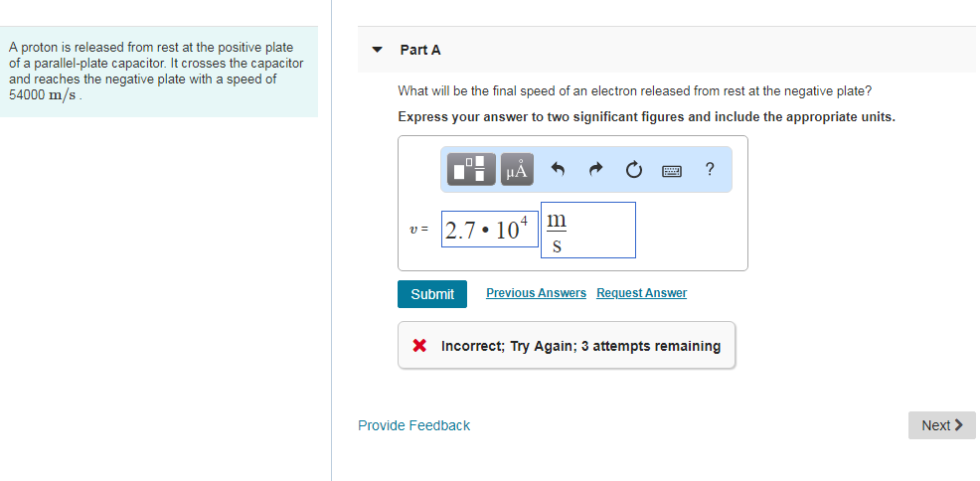The image size is (980, 481).
Task: Open the Previous Answers link
Action: tap(536, 293)
